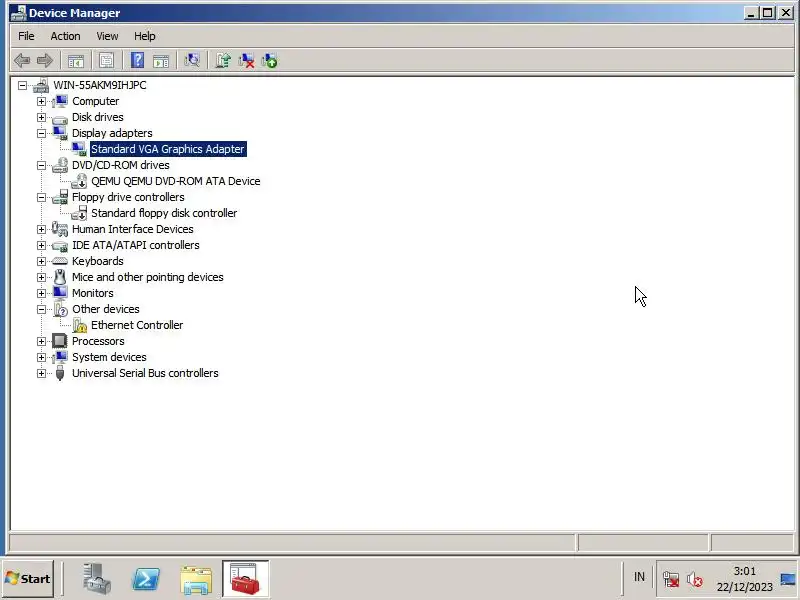Expand the System devices category
Viewport: 800px width, 600px height.
[x=41, y=357]
